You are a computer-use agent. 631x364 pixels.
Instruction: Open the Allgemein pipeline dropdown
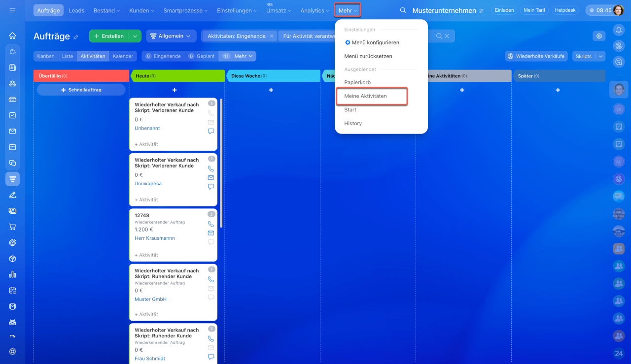pyautogui.click(x=171, y=36)
